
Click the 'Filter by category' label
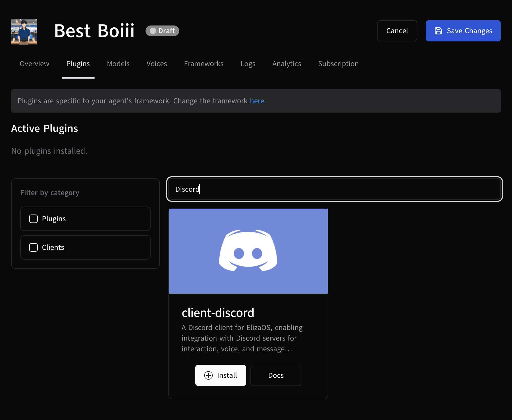tap(50, 193)
